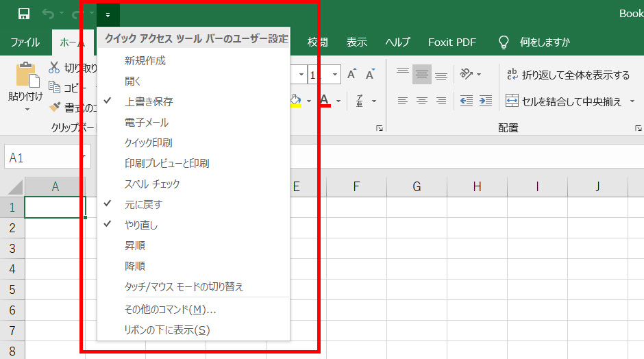Open the 表示 ribbon tab

click(356, 42)
